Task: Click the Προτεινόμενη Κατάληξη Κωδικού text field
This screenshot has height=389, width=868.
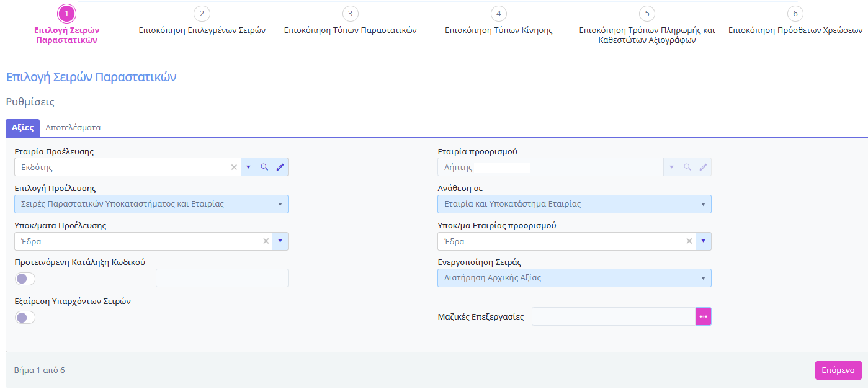Action: pyautogui.click(x=222, y=278)
